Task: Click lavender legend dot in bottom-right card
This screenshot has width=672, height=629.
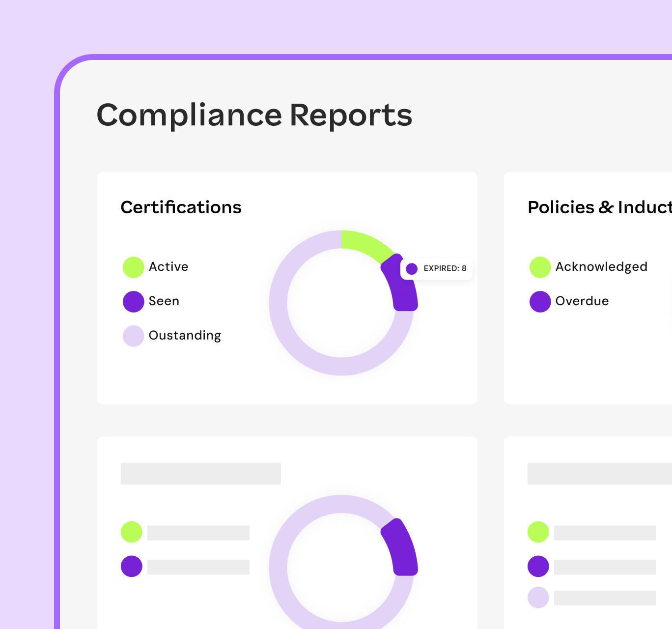Action: coord(538,598)
